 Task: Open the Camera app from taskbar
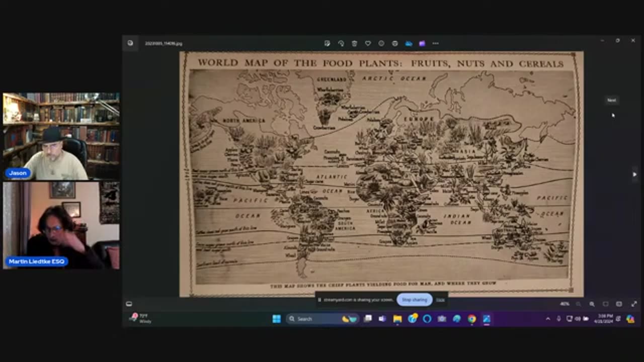pos(442,319)
